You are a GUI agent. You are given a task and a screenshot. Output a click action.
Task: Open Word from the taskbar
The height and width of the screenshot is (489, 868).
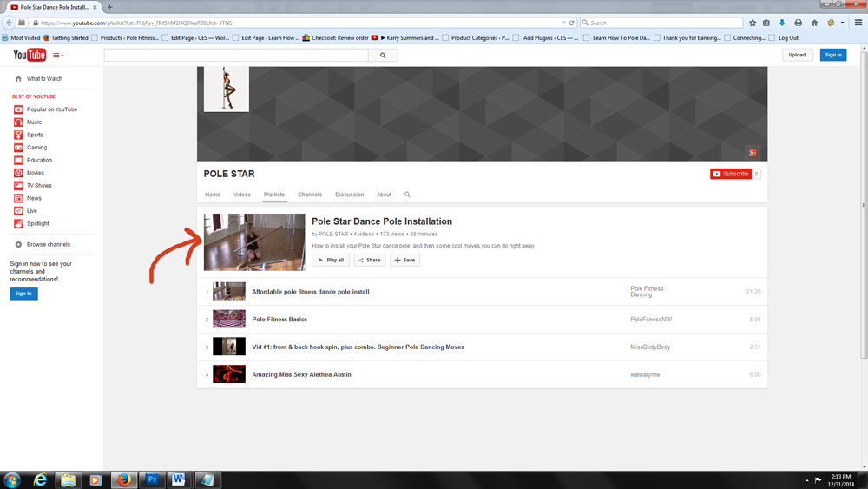click(178, 480)
